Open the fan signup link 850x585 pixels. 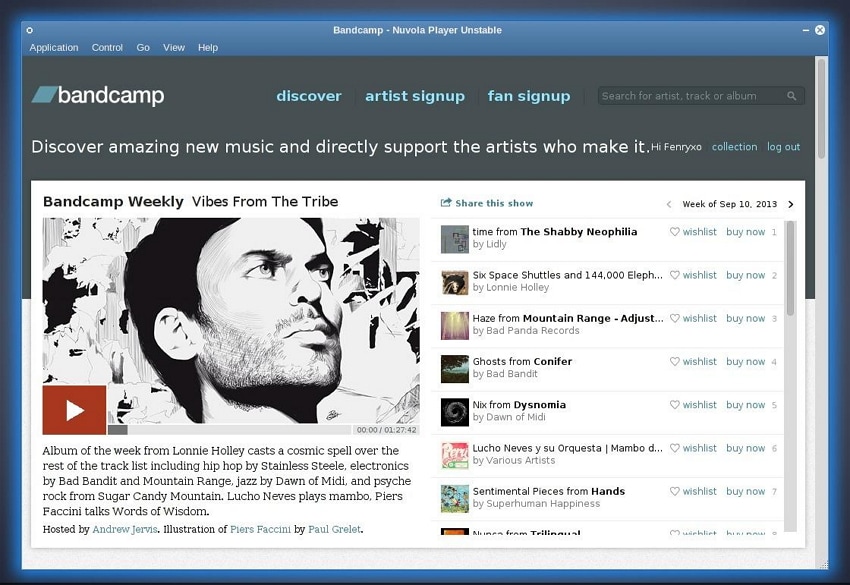(529, 96)
